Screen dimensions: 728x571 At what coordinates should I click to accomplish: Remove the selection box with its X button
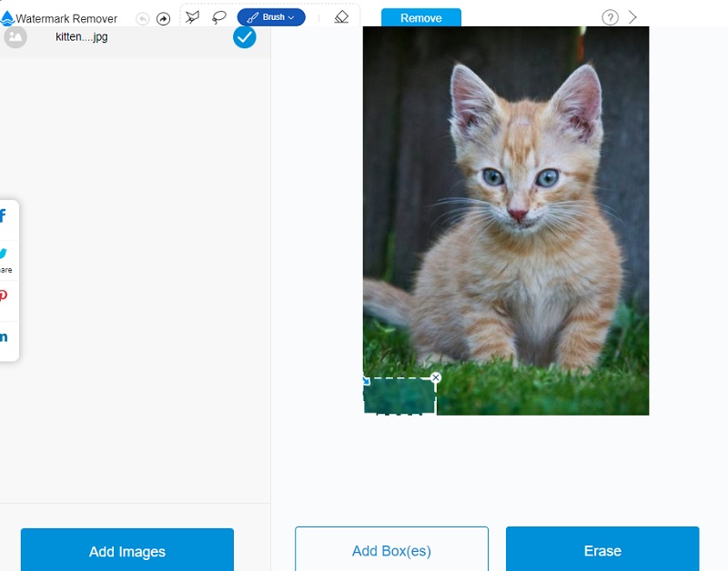pos(435,376)
